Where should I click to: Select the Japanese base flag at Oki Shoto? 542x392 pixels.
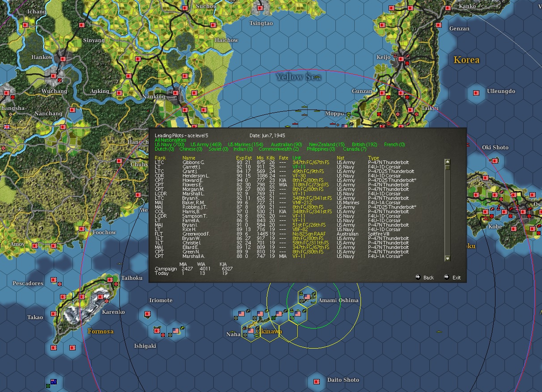[495, 160]
